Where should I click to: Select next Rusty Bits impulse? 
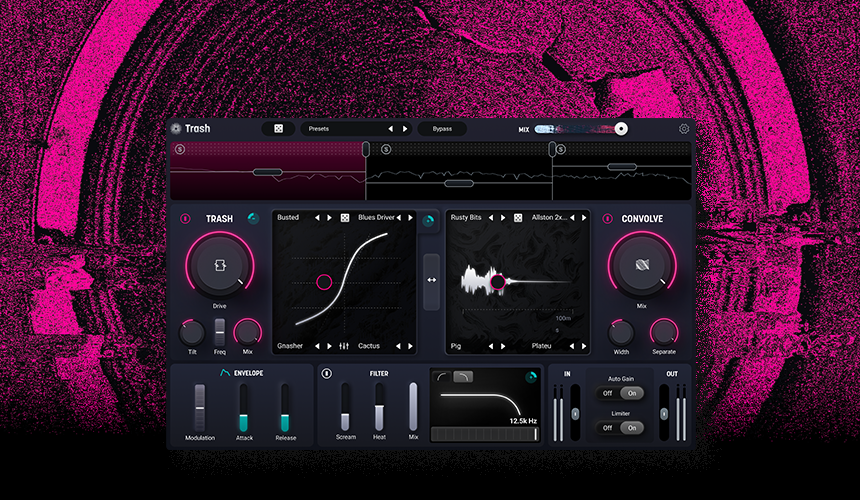(503, 218)
